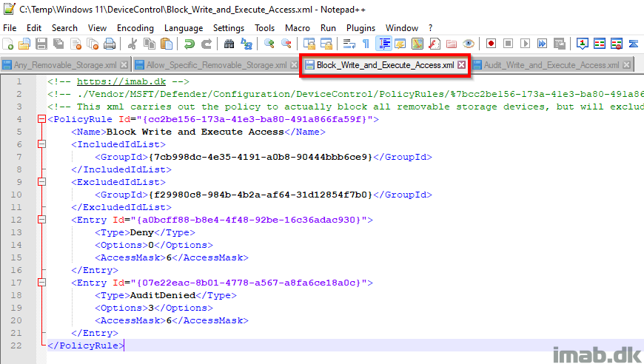Switch to Allow_Specific_Removable_Storage.xml tab
The image size is (644, 364).
216,65
